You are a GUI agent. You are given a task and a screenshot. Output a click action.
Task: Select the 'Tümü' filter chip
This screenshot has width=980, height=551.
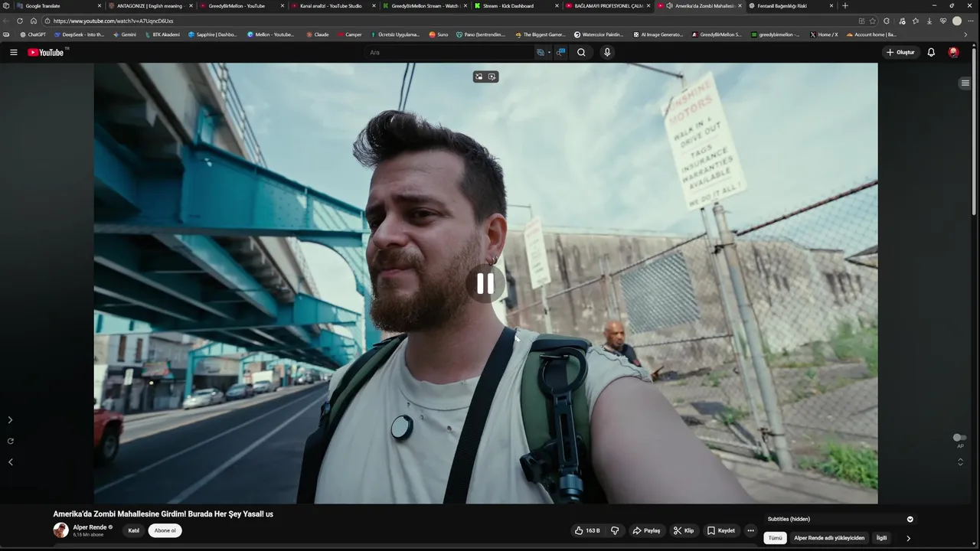(775, 538)
